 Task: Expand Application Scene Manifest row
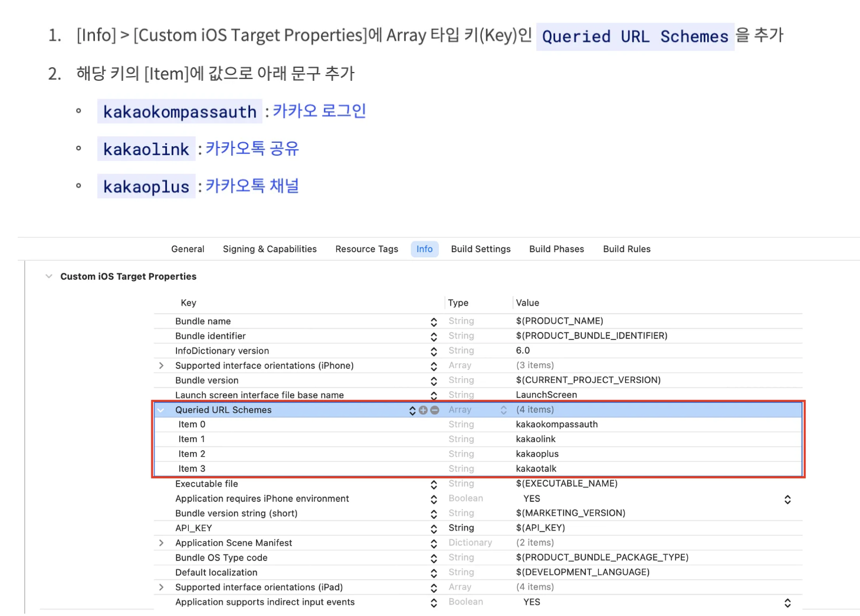point(161,543)
